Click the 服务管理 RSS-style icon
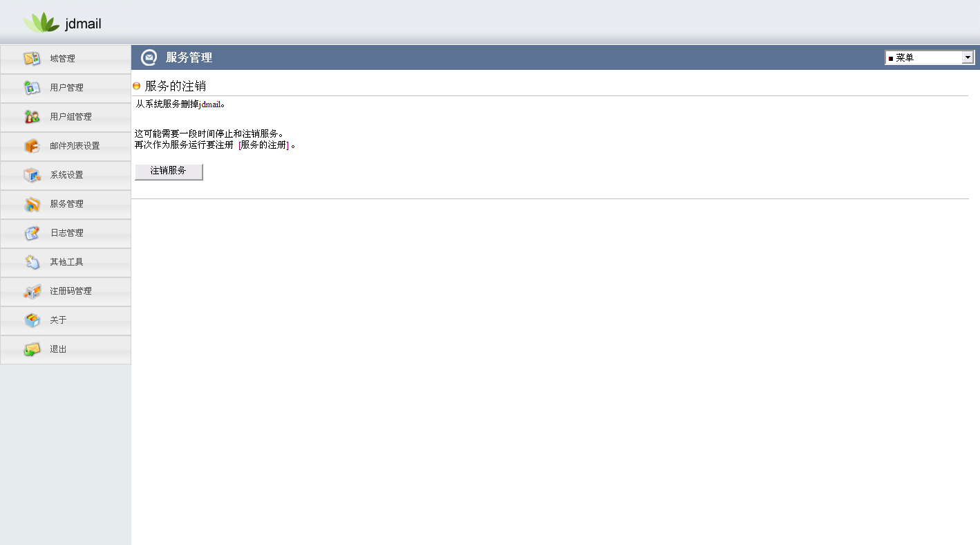Viewport: 980px width, 545px height. (32, 204)
